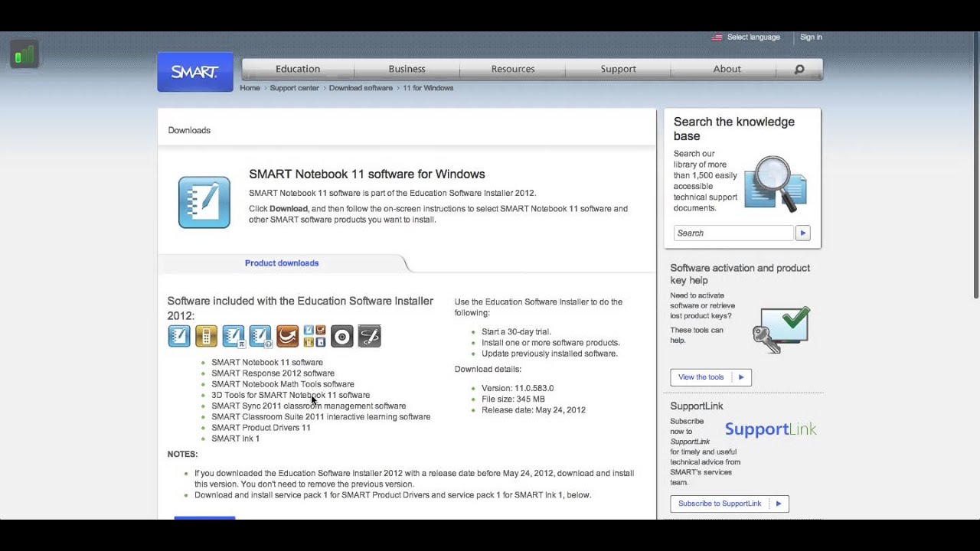Image resolution: width=980 pixels, height=551 pixels.
Task: Click the 3D Tools for Notebook icon
Action: [260, 336]
